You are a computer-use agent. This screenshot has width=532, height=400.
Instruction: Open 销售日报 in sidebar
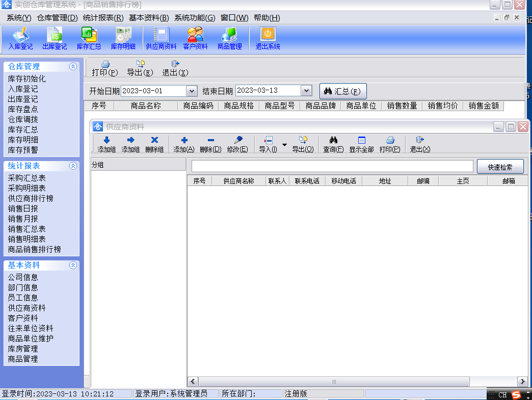pos(23,208)
